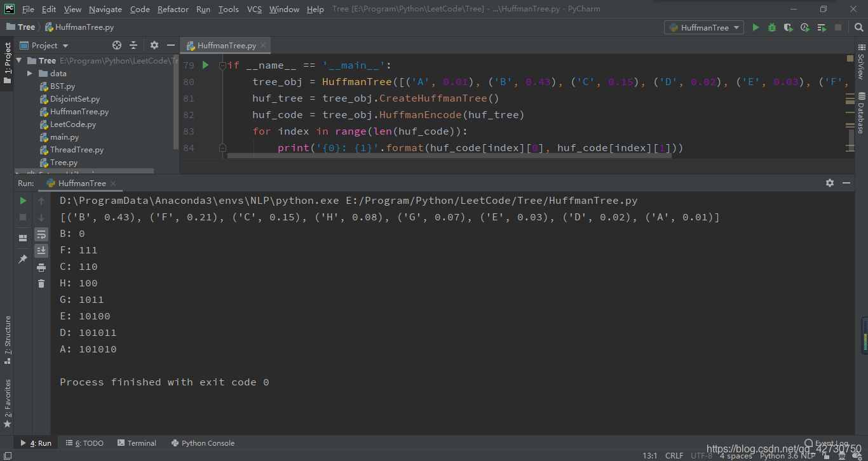868x461 pixels.
Task: Open HuffmanTree run configuration dropdown
Action: point(704,27)
